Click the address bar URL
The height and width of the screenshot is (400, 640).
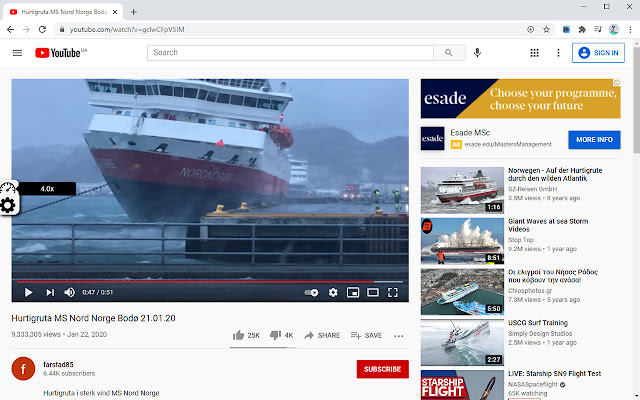pos(127,29)
